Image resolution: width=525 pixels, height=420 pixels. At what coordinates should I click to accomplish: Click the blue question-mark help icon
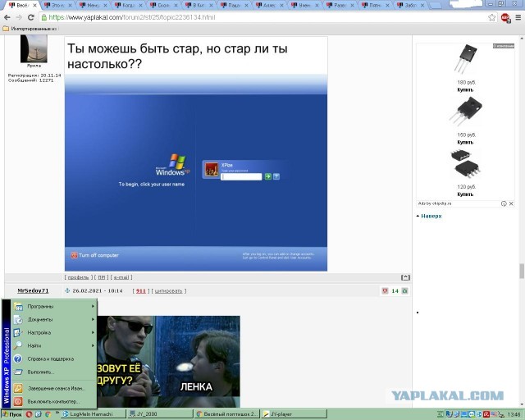(18, 358)
